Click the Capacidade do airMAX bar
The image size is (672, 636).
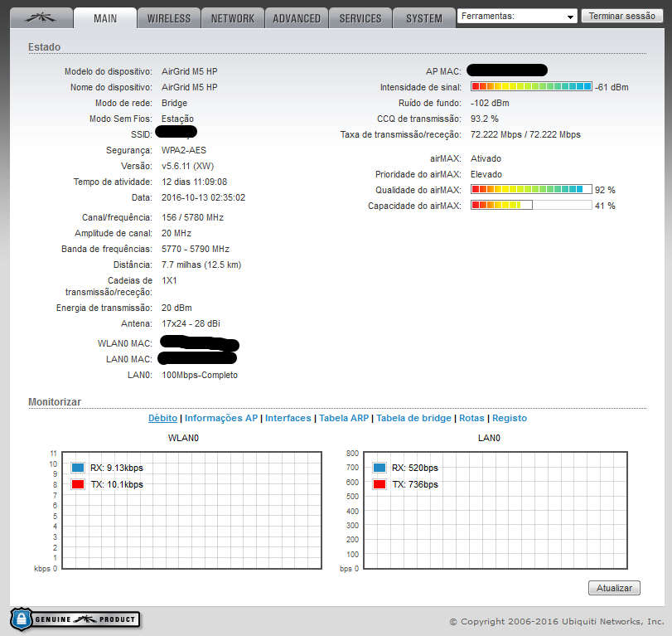[531, 205]
